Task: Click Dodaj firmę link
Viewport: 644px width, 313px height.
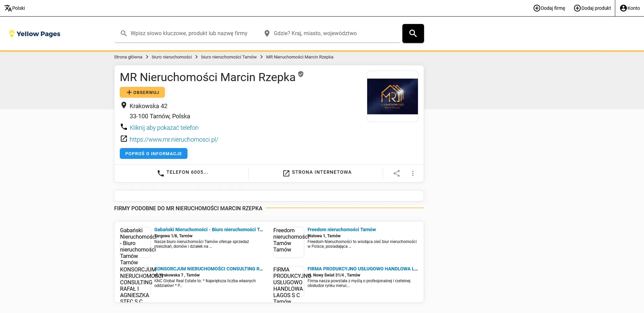Action: point(549,8)
